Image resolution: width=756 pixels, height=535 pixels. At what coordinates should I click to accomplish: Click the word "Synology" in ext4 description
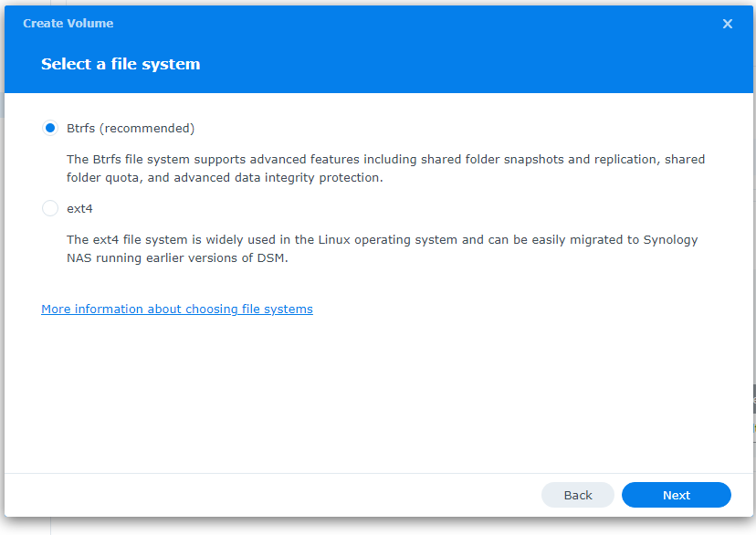(671, 239)
